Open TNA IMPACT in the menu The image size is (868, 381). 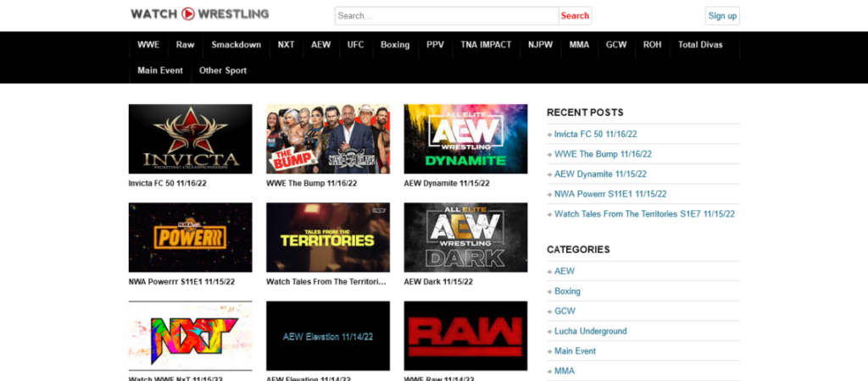(x=486, y=45)
